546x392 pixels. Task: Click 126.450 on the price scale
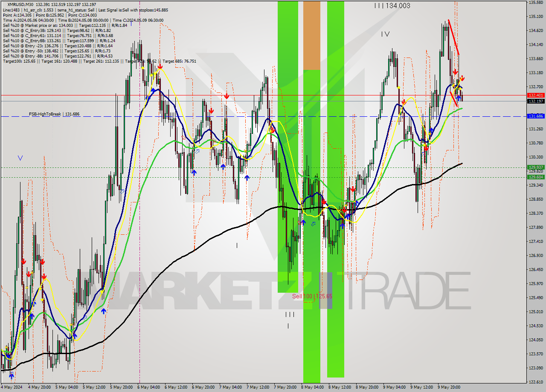[536, 270]
